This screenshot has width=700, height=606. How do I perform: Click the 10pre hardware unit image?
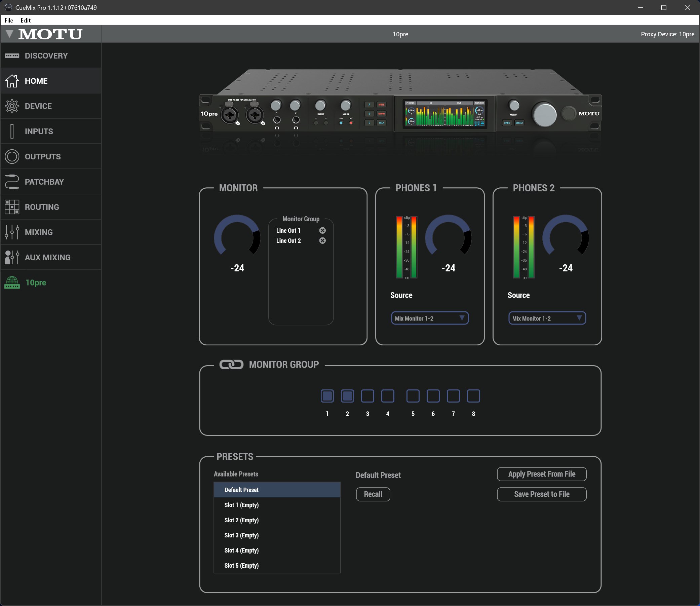point(400,101)
